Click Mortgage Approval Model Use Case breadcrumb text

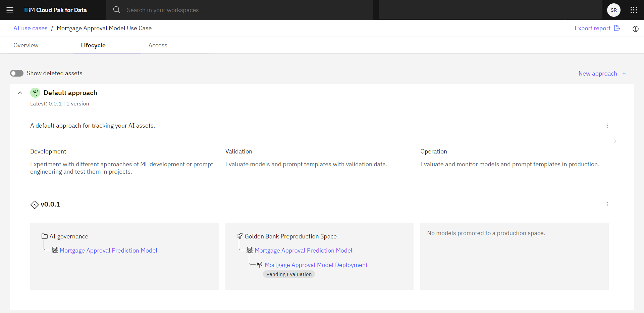104,28
